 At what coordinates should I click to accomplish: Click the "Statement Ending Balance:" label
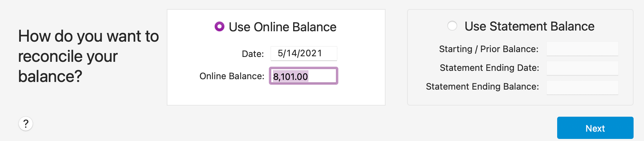(x=482, y=86)
